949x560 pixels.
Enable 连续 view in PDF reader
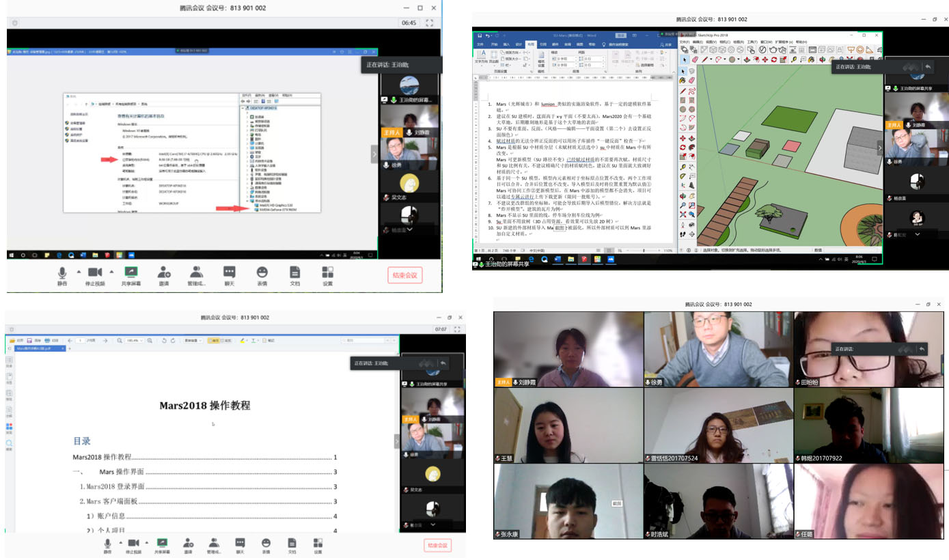pos(228,340)
